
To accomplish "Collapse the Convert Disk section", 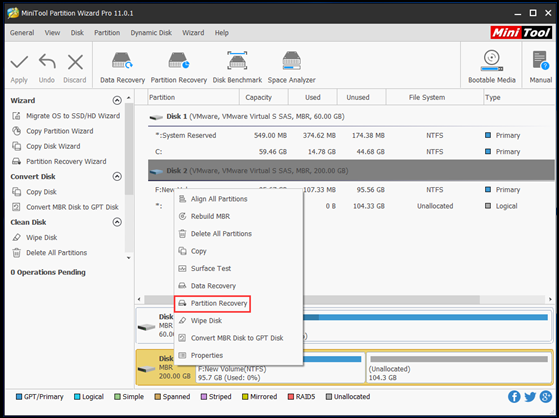I will [x=117, y=177].
